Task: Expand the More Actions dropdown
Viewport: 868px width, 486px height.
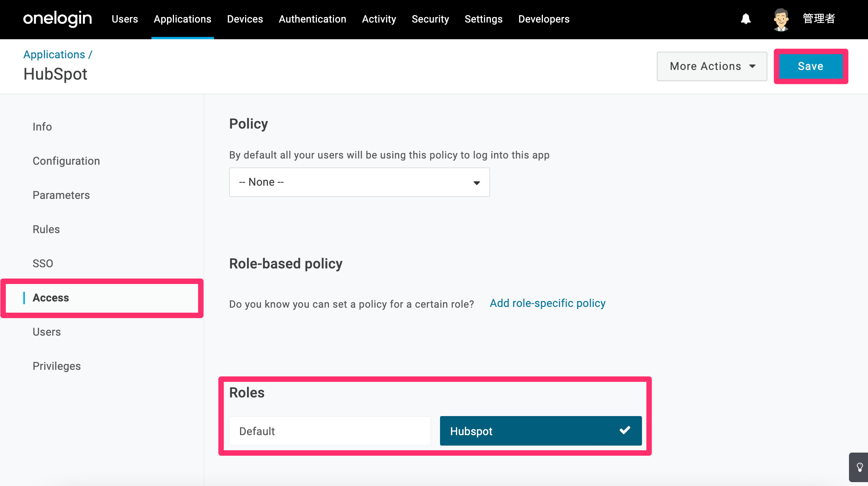Action: click(x=712, y=66)
